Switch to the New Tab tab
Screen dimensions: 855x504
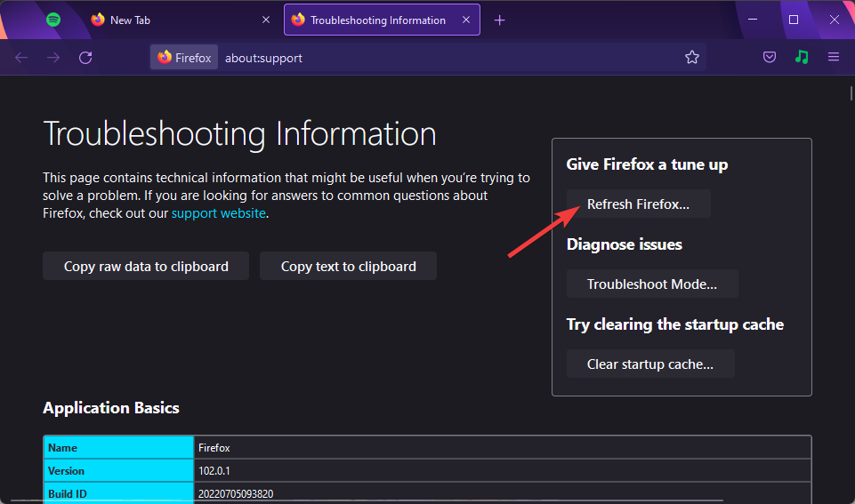[x=181, y=20]
